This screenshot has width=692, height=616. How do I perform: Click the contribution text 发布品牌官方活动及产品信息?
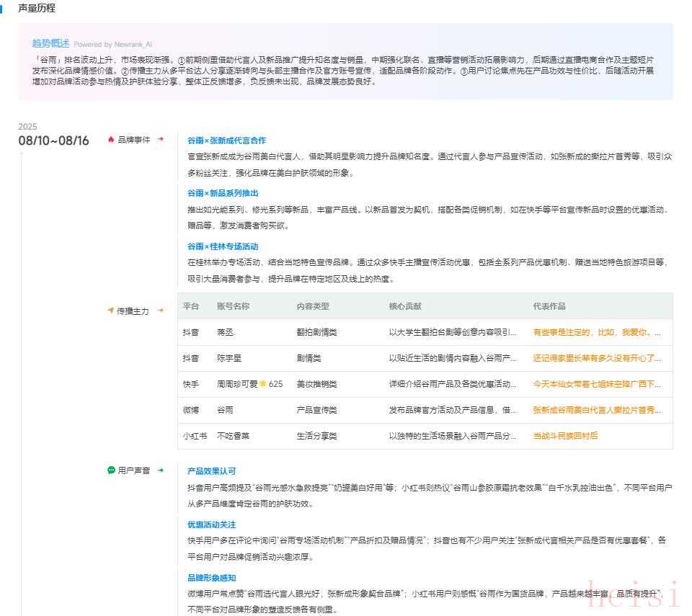pyautogui.click(x=453, y=411)
